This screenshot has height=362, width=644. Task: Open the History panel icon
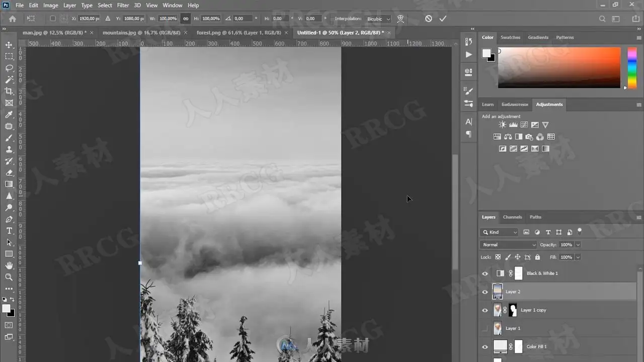pos(469,42)
